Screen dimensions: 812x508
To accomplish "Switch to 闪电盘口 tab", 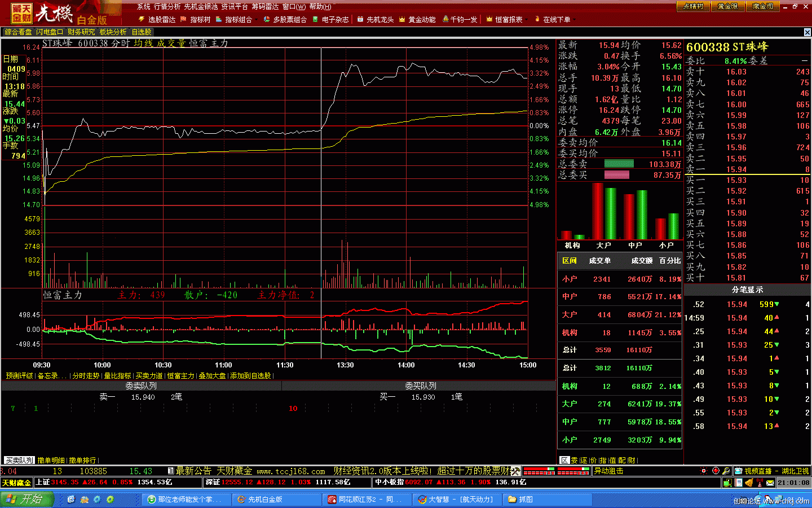I will tap(50, 32).
